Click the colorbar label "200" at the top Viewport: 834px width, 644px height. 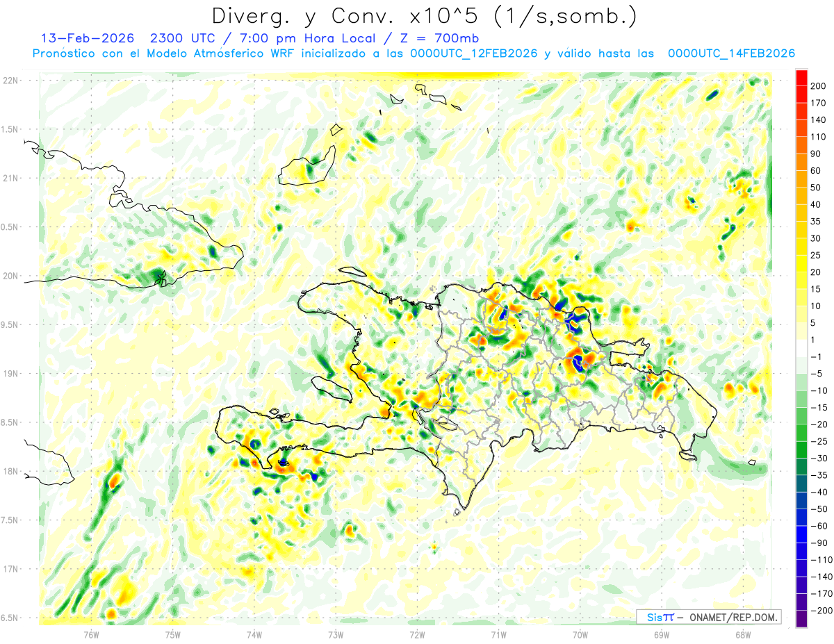(x=819, y=86)
